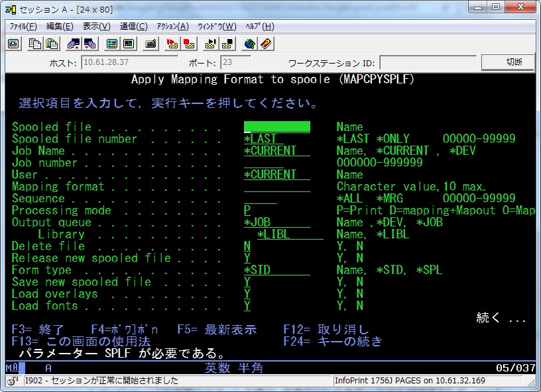This screenshot has height=392, width=541.
Task: Click the Load overlays Y field
Action: click(x=247, y=294)
